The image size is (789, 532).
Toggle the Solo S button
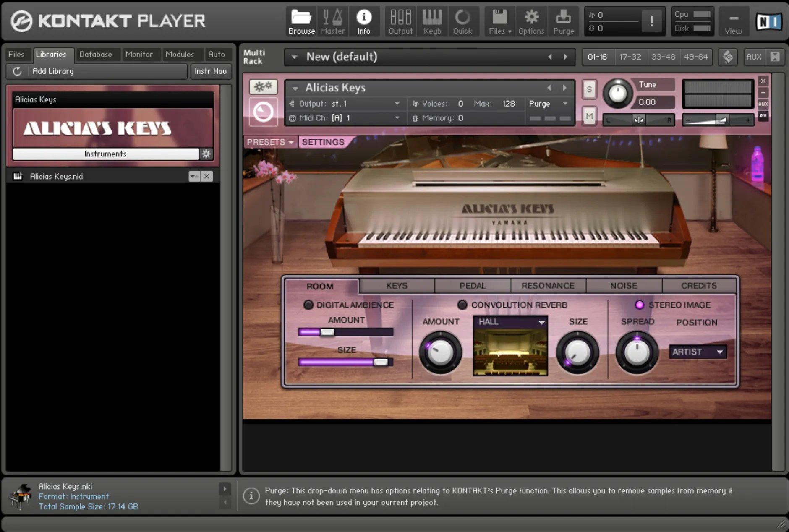point(589,89)
